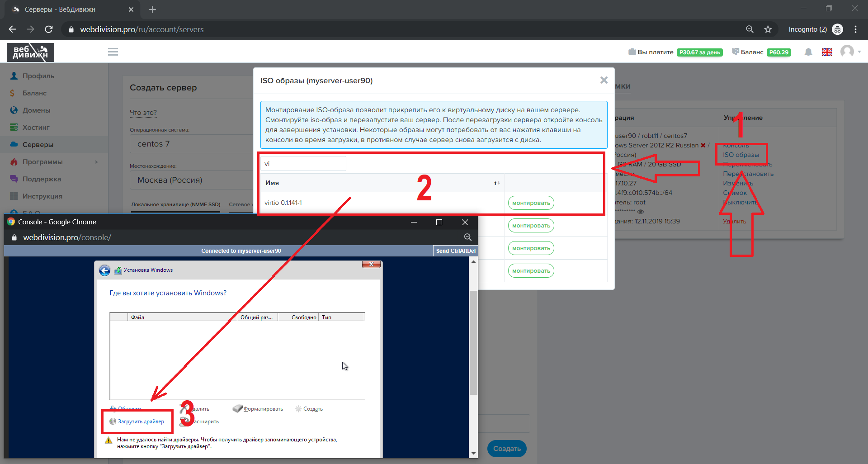Open the centos 7 operating system dropdown

click(x=192, y=144)
